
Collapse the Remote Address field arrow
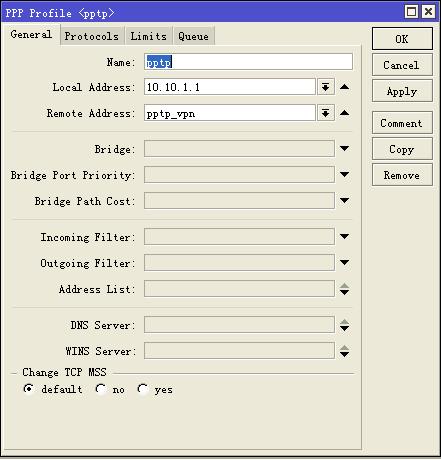(345, 113)
